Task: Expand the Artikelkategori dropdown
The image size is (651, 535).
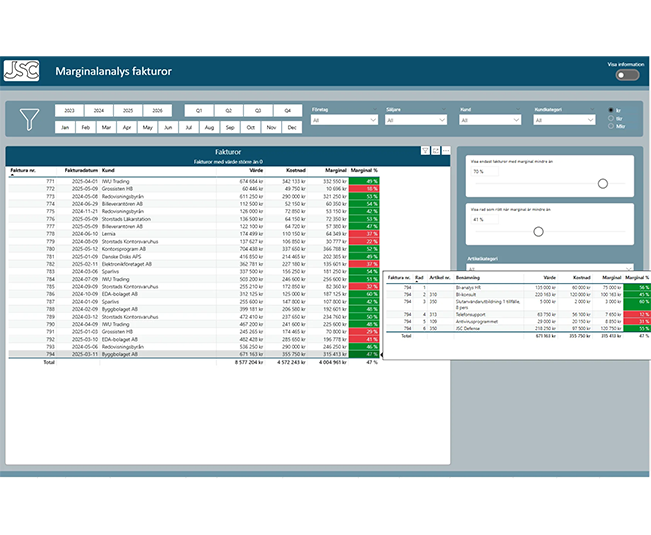Action: tap(550, 269)
